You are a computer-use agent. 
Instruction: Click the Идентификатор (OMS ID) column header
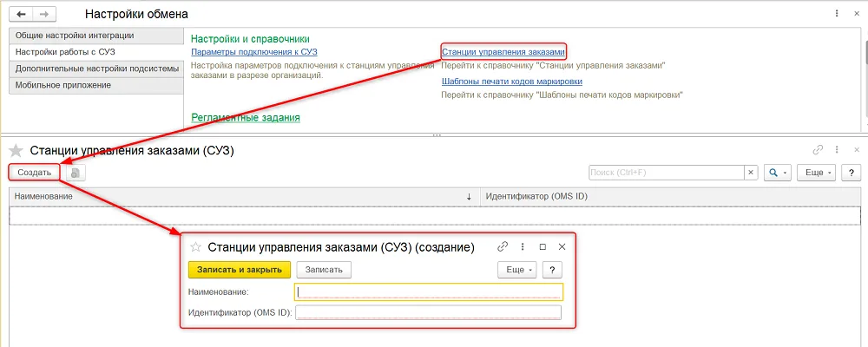670,196
